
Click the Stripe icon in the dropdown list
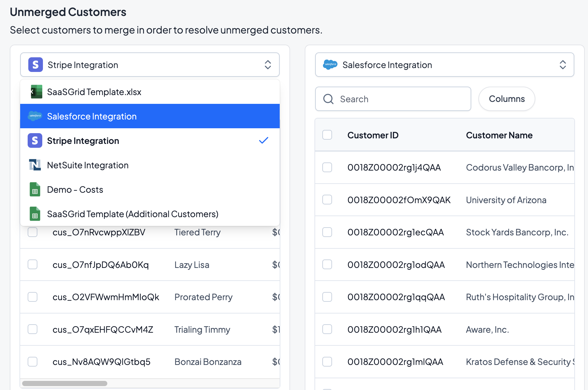pos(35,141)
